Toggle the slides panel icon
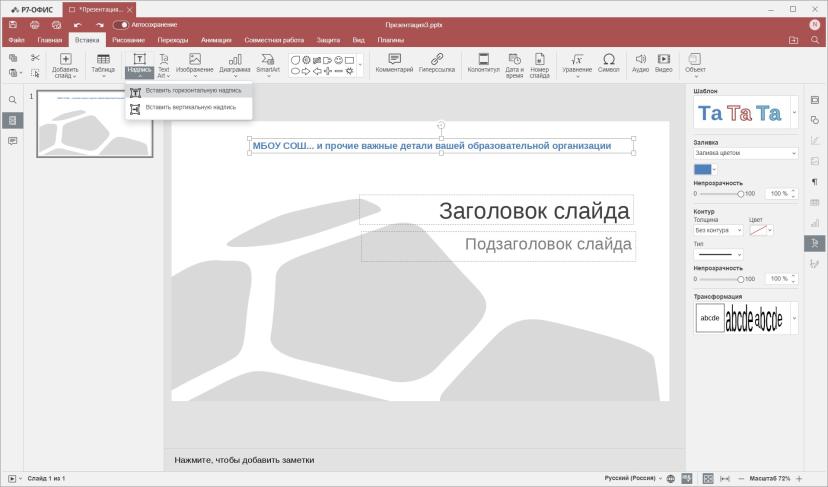 pos(13,120)
